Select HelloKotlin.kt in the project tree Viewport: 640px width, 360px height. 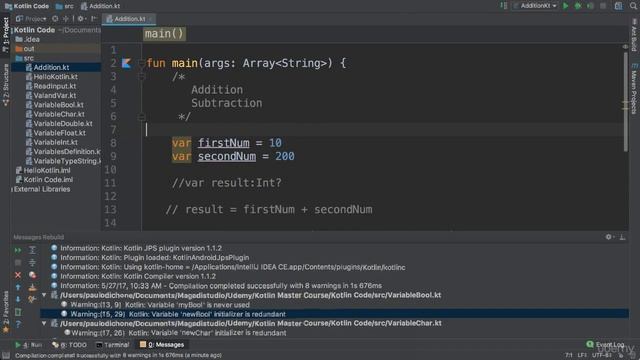[x=51, y=77]
